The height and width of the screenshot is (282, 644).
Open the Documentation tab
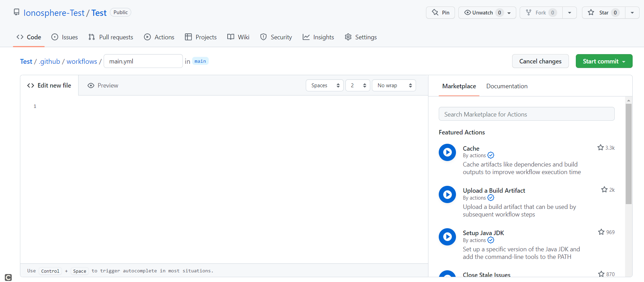click(x=507, y=86)
